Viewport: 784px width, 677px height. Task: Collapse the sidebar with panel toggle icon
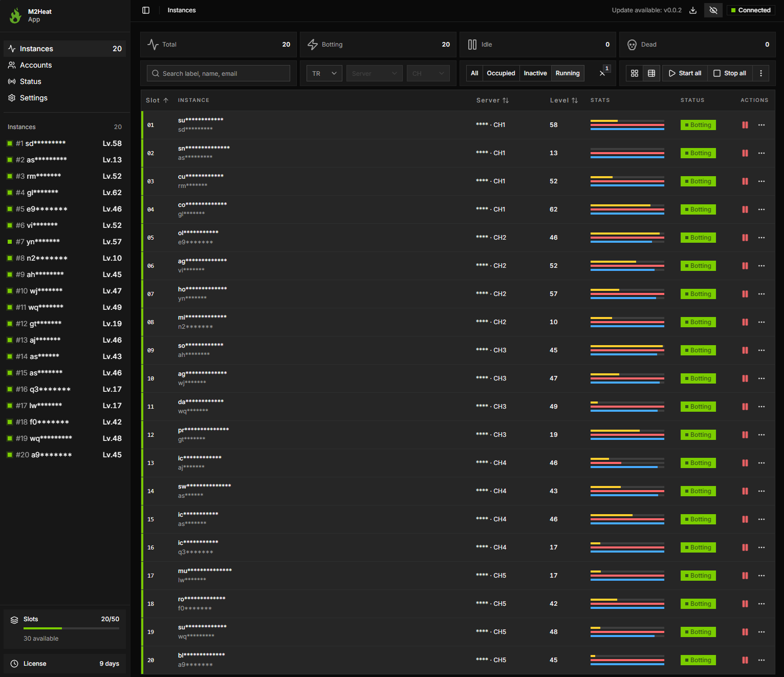pos(146,10)
